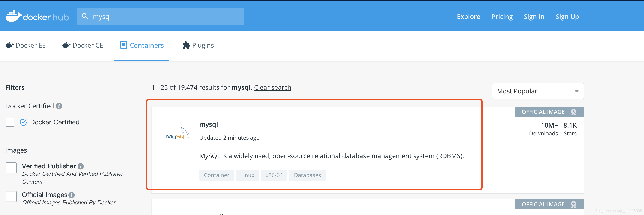Open the Most Popular sort dropdown
The image size is (644, 215).
[538, 91]
